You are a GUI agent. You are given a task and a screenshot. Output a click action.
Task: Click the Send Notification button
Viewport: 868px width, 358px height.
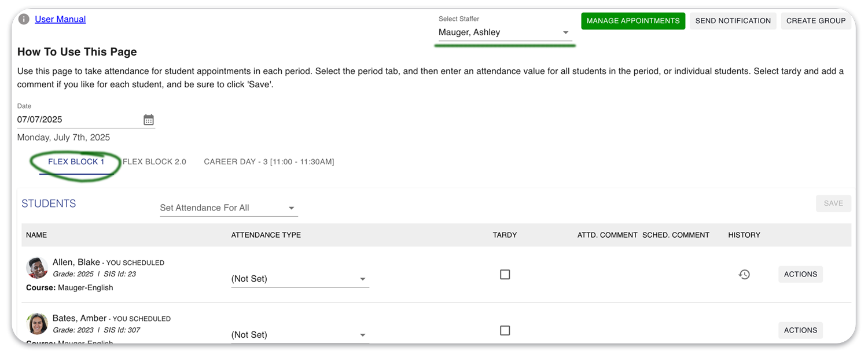733,21
